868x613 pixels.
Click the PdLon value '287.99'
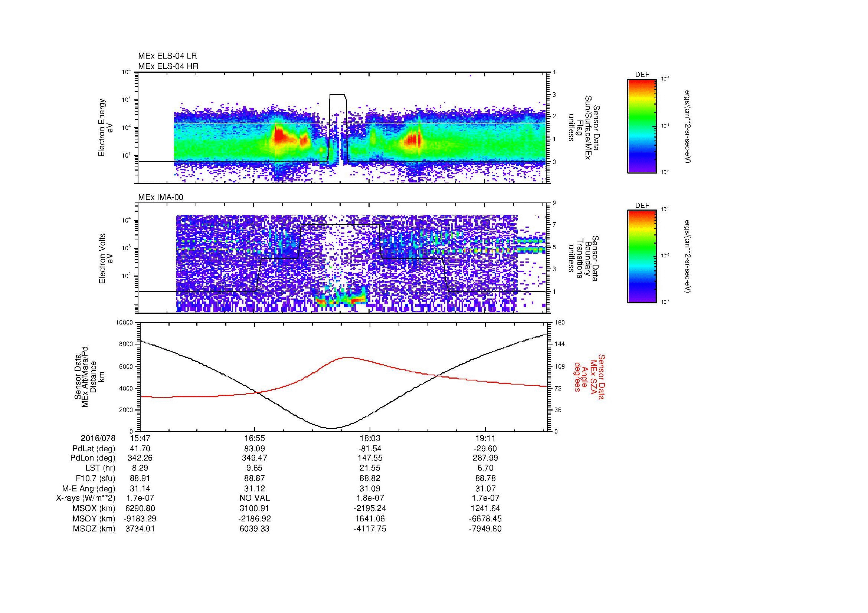(x=485, y=458)
